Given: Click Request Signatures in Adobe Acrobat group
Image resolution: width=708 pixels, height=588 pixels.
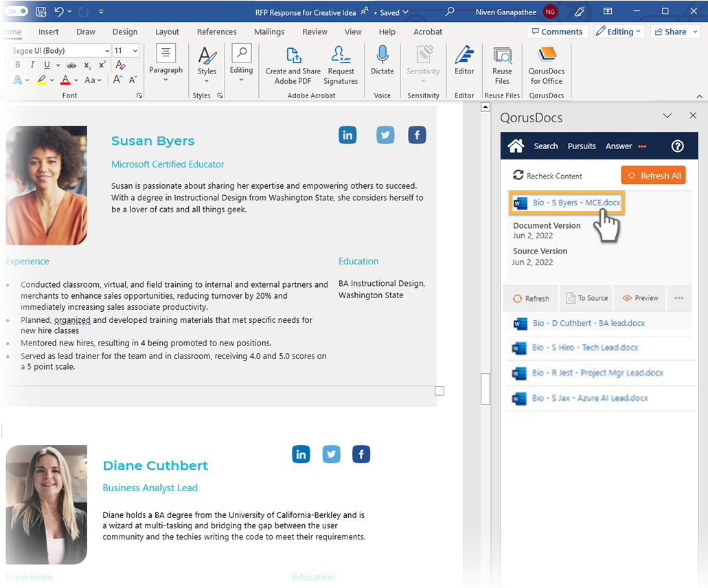Looking at the screenshot, I should (341, 66).
